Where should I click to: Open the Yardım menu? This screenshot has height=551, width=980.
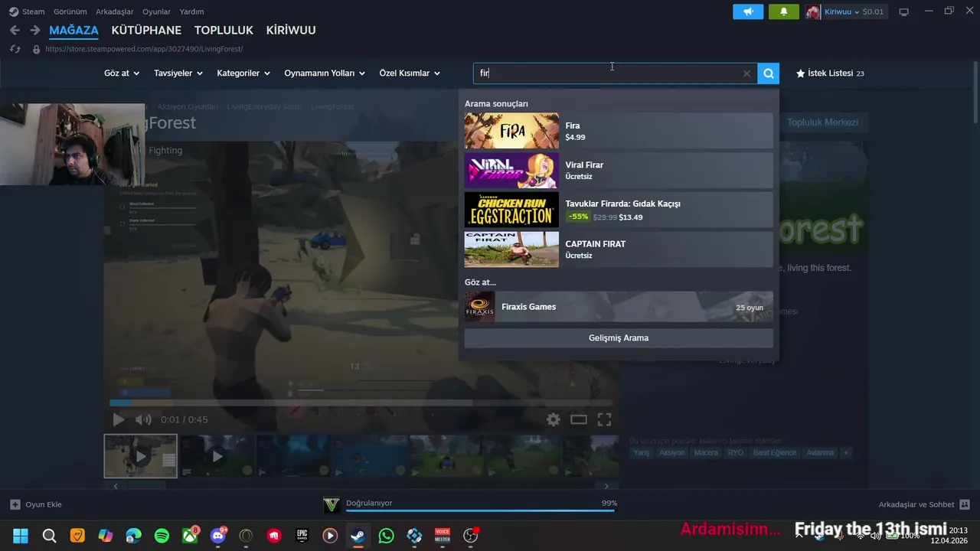click(x=191, y=11)
